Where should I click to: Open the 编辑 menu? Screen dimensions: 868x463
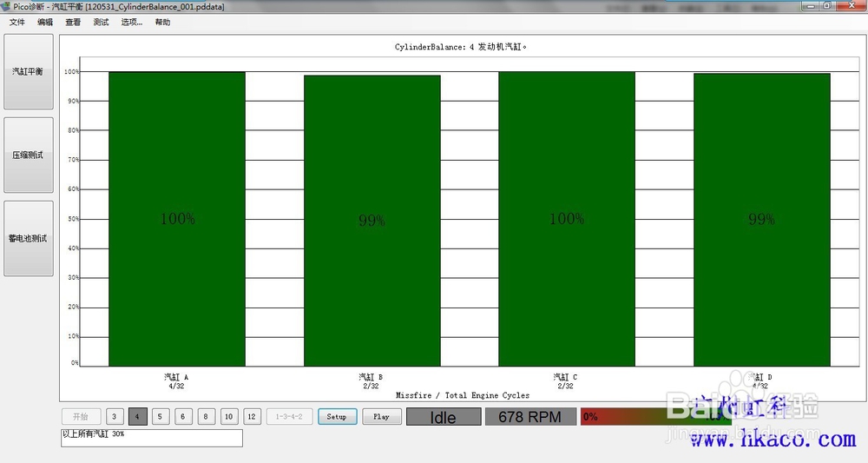tap(45, 23)
